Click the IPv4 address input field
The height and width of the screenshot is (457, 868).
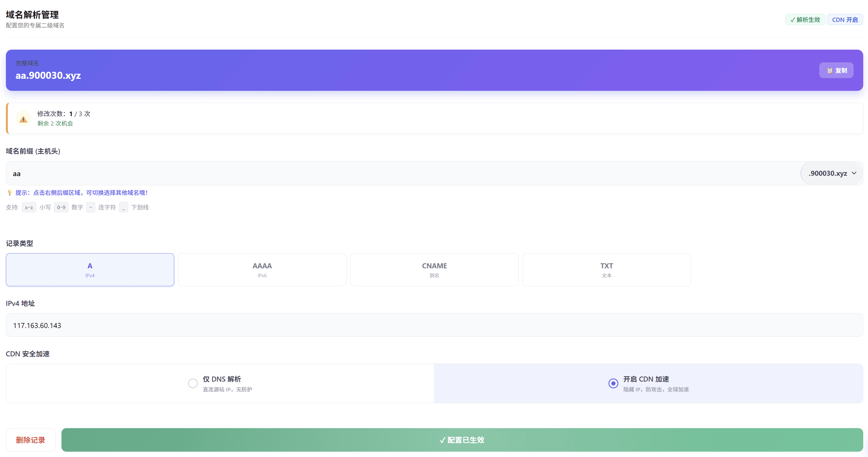tap(434, 325)
